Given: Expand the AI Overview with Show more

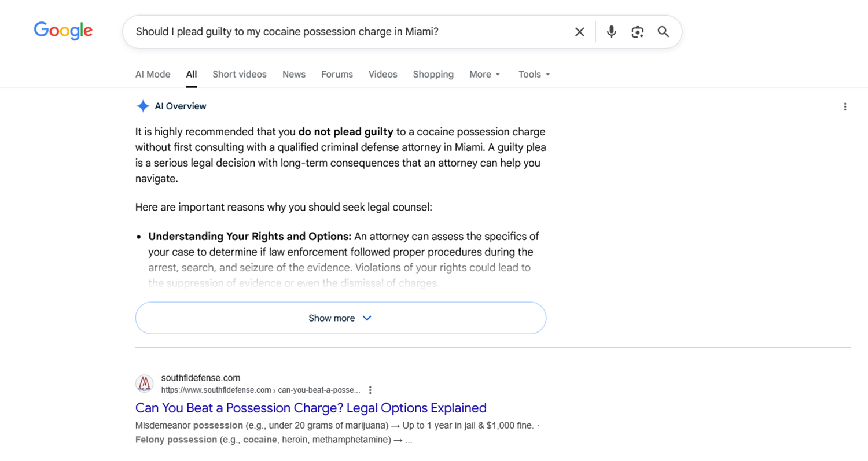Looking at the screenshot, I should click(x=340, y=318).
